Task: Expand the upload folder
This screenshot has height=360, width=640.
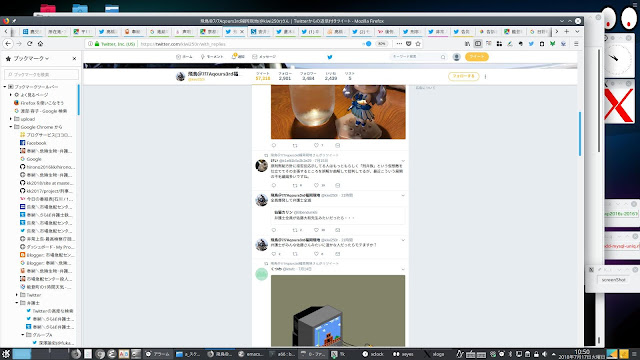Action: 11,119
